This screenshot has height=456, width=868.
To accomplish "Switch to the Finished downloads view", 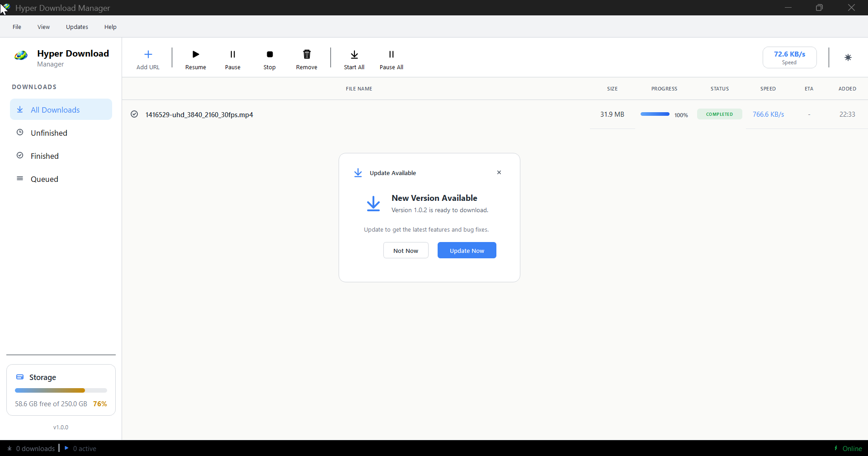I will [44, 156].
